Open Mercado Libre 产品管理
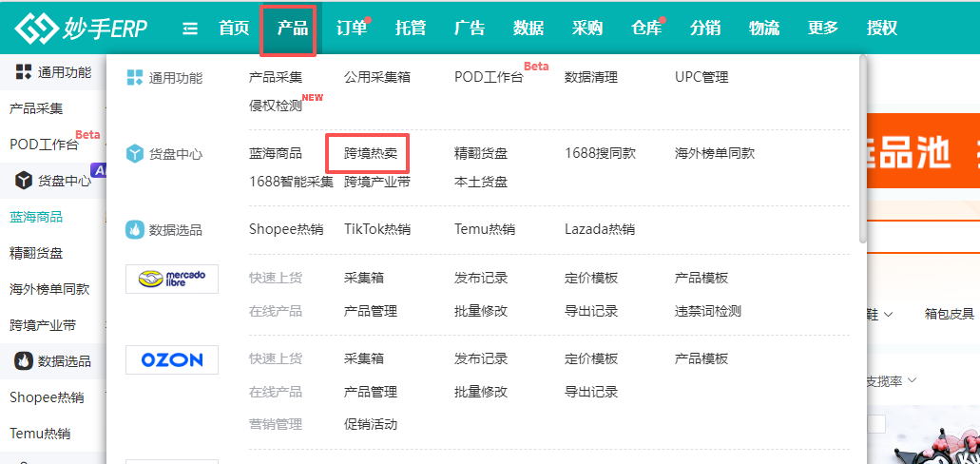Screen dimensions: 980x464 coord(371,311)
